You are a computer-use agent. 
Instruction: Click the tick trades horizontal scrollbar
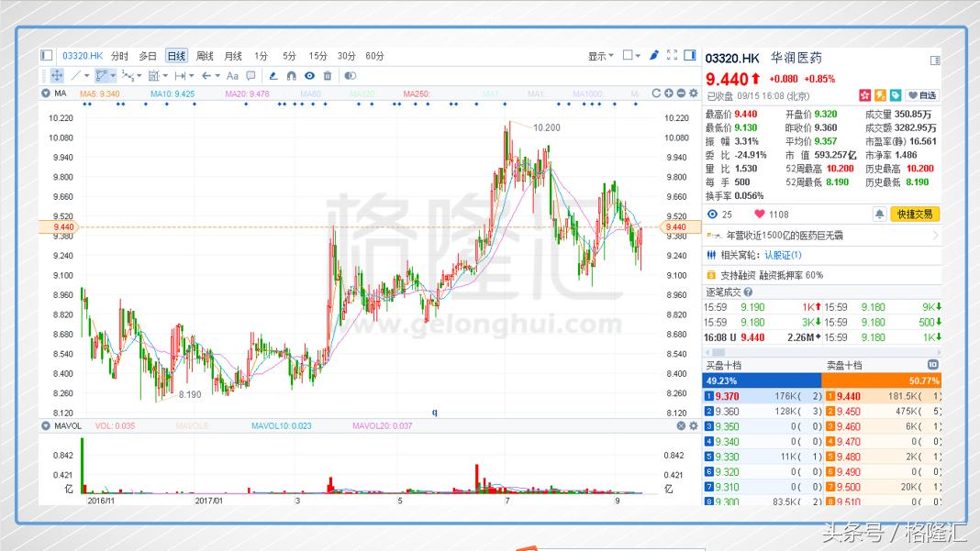pos(822,352)
